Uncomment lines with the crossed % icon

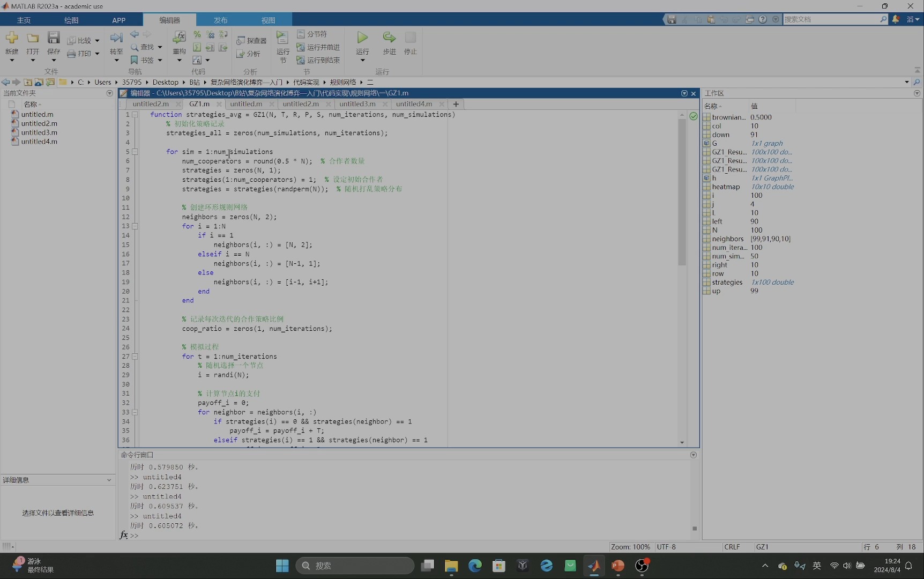click(210, 34)
